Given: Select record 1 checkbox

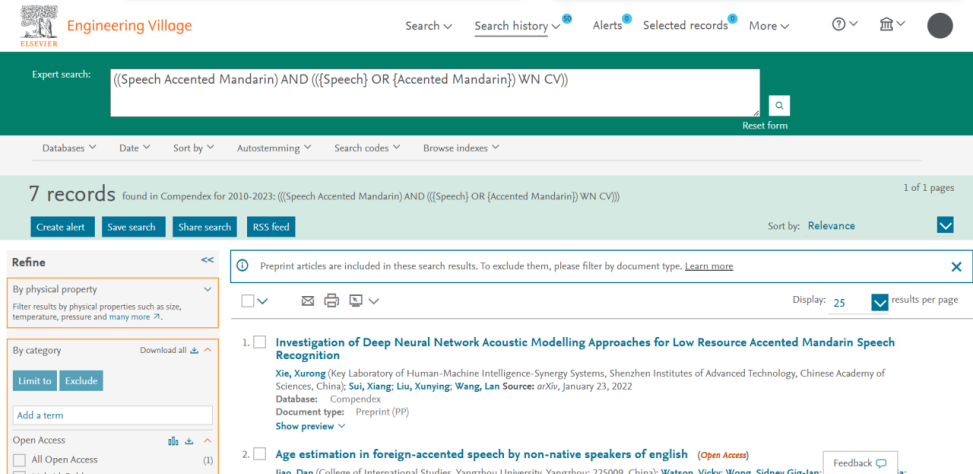Looking at the screenshot, I should [260, 342].
